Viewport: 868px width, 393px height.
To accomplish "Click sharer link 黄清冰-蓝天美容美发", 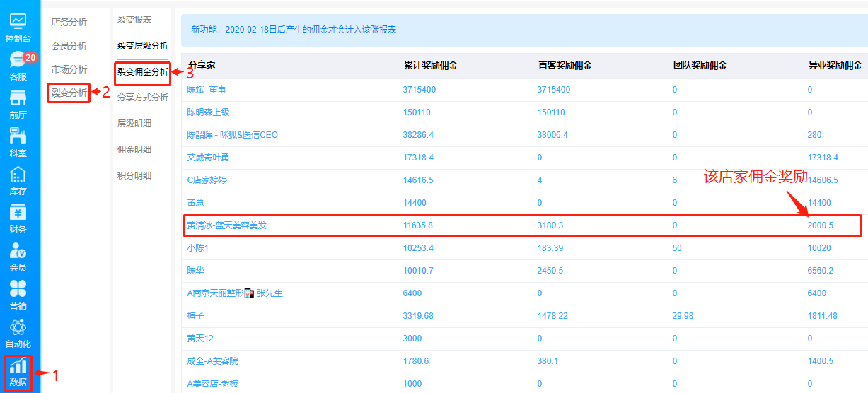I will pos(226,225).
